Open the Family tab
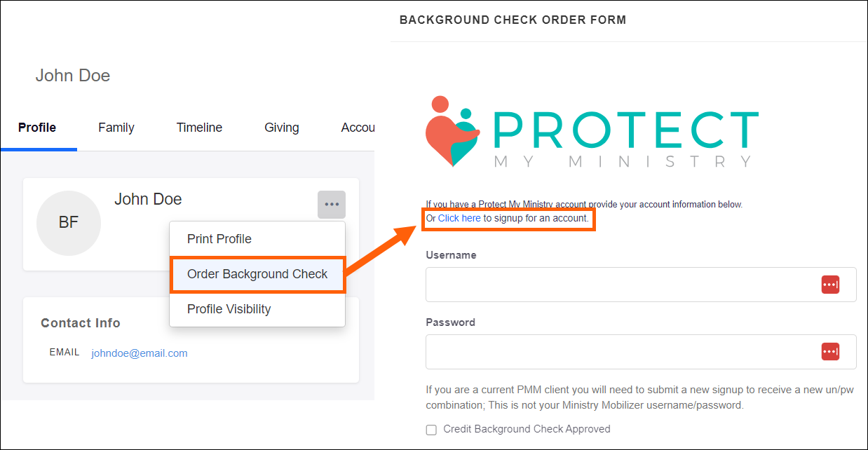This screenshot has height=450, width=868. [116, 128]
